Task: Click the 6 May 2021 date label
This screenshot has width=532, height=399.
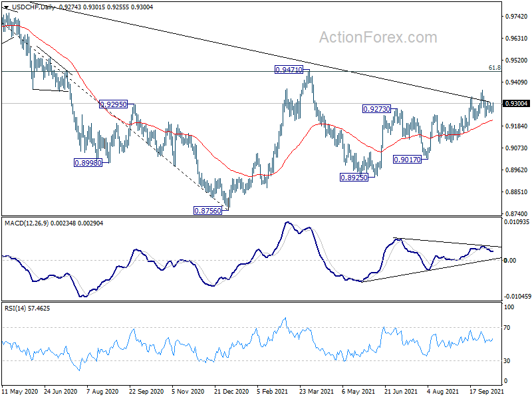Action: [358, 391]
